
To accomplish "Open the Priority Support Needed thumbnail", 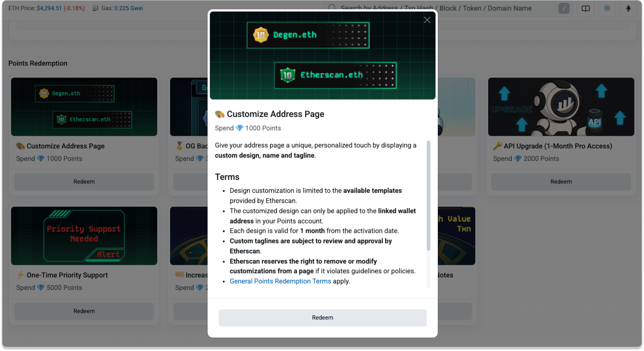I will [84, 236].
